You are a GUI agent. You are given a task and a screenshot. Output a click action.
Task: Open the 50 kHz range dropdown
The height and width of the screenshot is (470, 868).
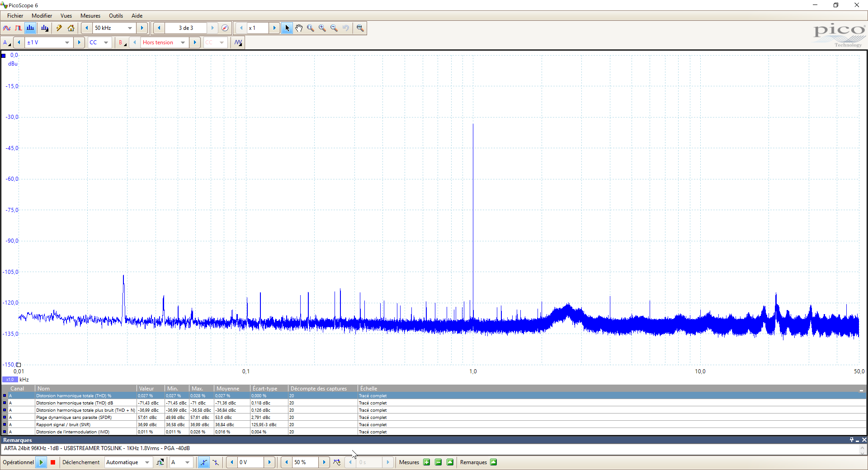(x=130, y=28)
